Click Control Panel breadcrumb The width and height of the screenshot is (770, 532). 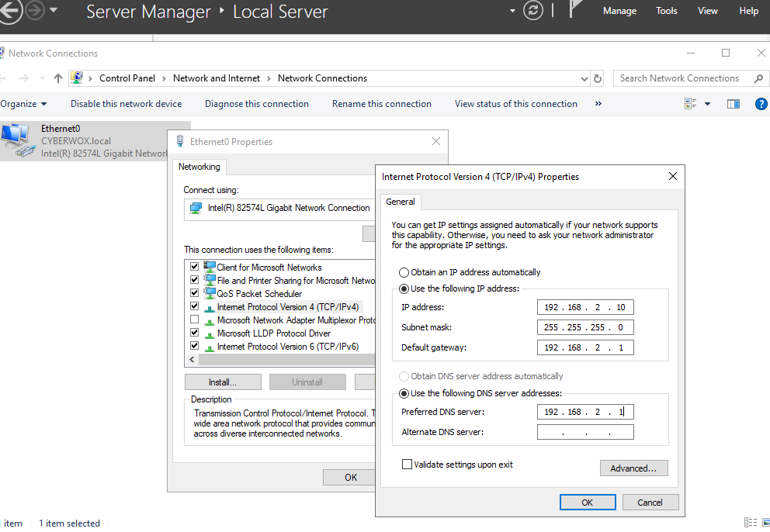point(127,78)
